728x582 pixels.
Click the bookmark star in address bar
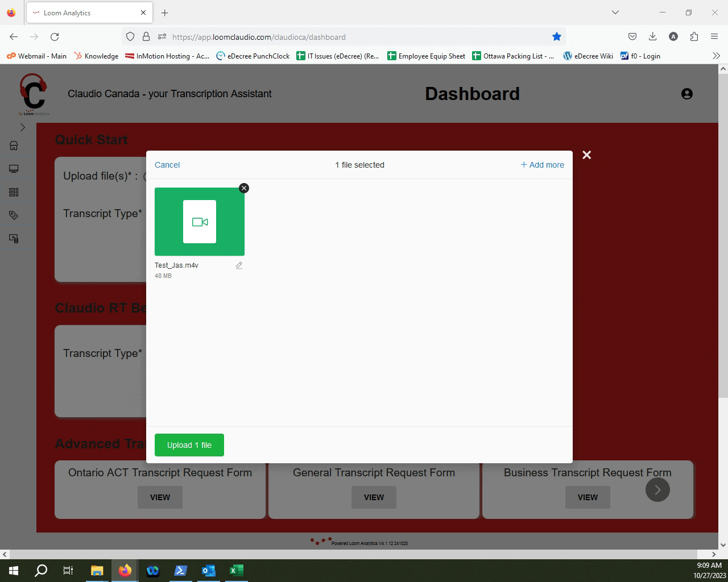tap(557, 36)
